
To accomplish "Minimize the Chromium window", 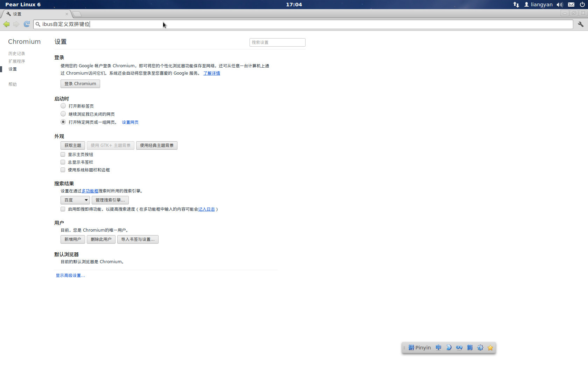I will [565, 13].
